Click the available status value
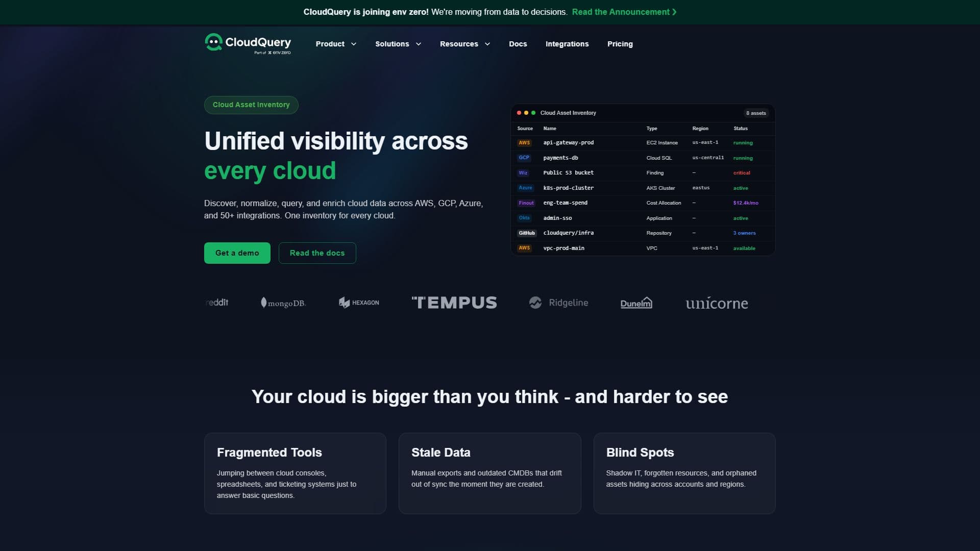 744,248
